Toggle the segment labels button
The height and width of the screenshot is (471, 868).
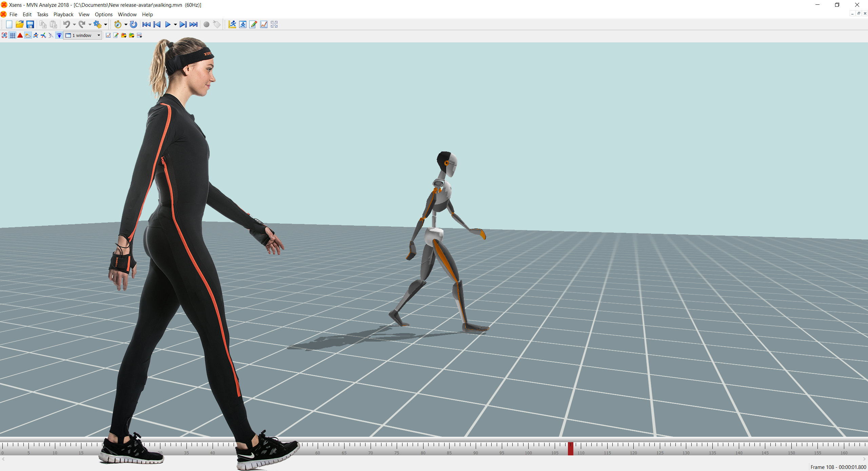click(59, 35)
